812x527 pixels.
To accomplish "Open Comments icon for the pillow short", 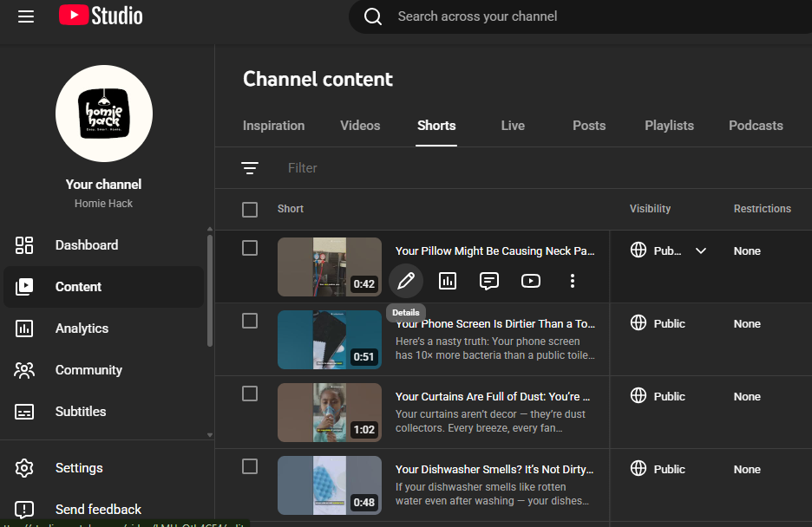I will (x=489, y=281).
